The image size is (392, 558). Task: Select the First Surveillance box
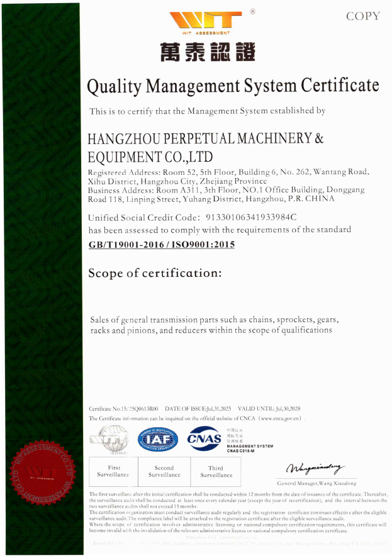114,472
